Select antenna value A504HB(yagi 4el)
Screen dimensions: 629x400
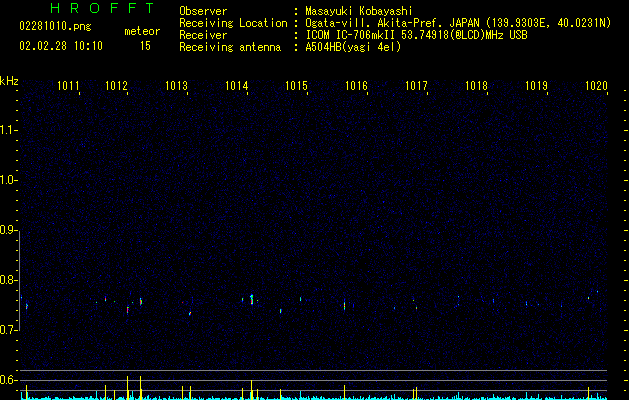pyautogui.click(x=353, y=47)
